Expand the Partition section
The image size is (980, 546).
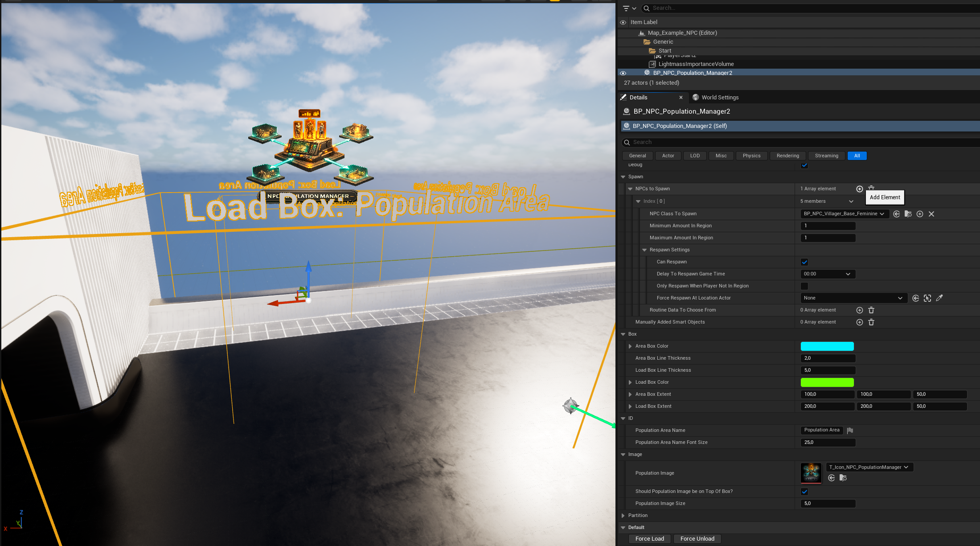623,516
